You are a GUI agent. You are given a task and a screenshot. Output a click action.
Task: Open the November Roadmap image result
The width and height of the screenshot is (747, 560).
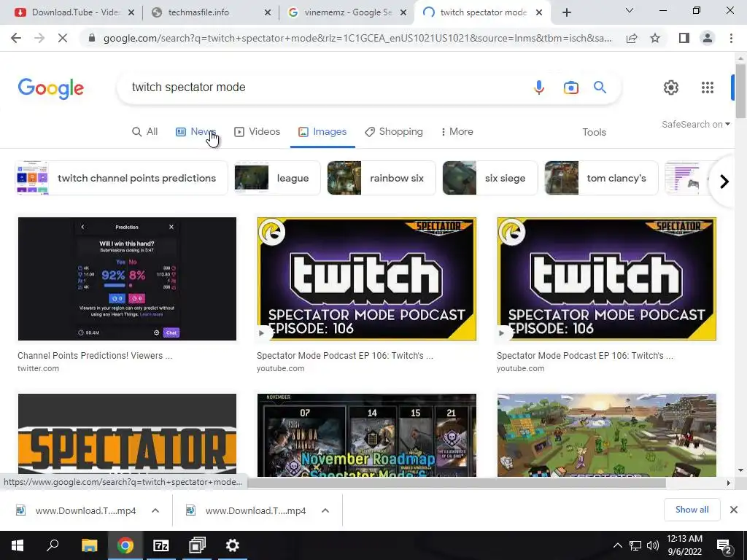[367, 435]
